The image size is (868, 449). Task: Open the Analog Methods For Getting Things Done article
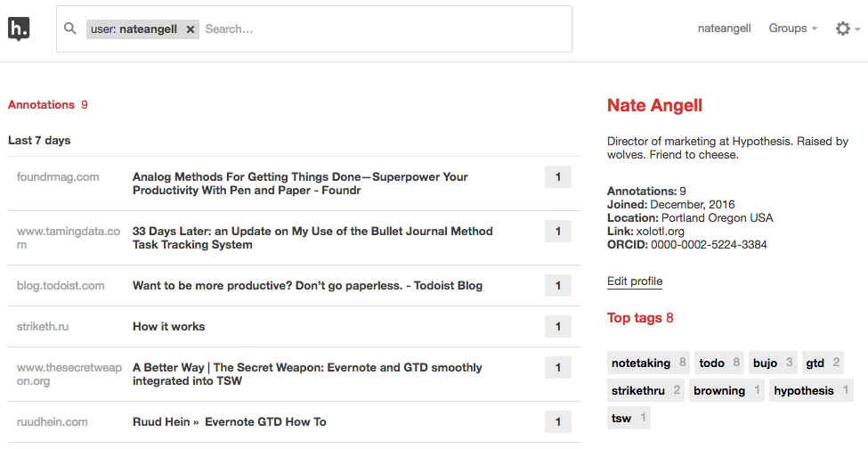click(x=300, y=184)
